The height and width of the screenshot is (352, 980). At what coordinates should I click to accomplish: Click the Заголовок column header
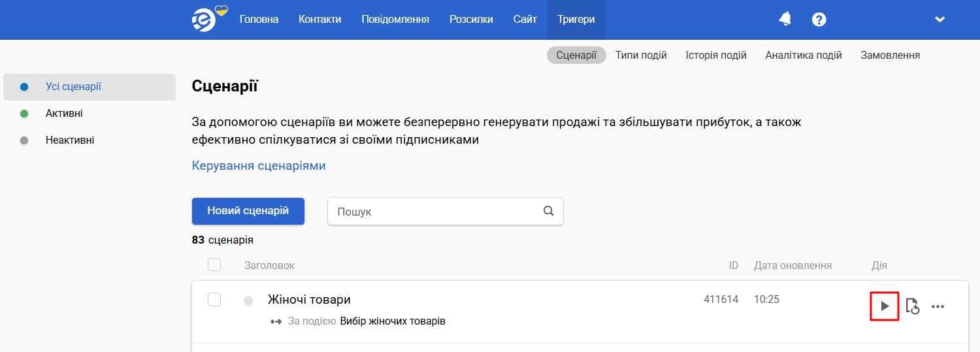(269, 266)
